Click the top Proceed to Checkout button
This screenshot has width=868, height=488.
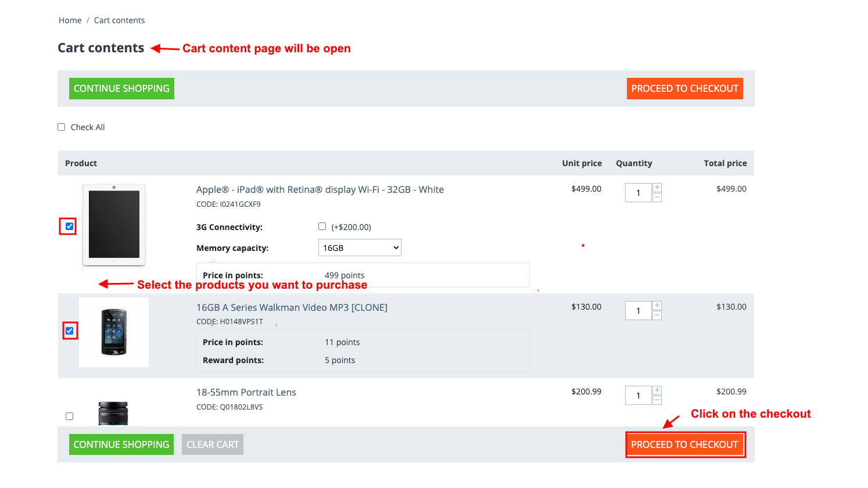pos(685,88)
